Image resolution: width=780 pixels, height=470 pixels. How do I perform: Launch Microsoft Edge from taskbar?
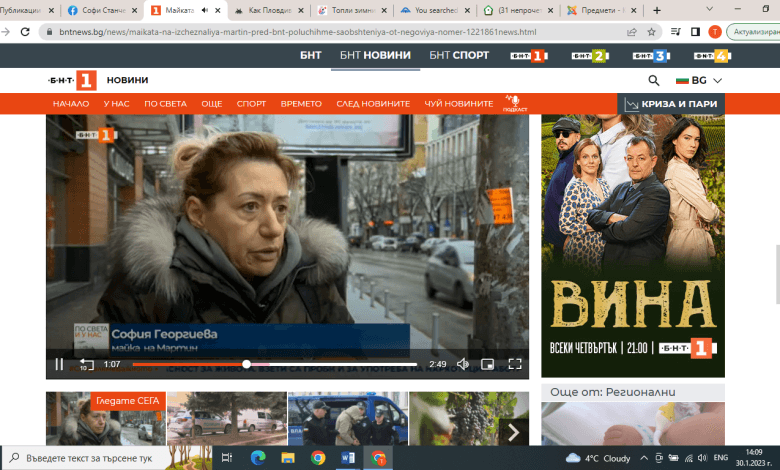point(258,458)
